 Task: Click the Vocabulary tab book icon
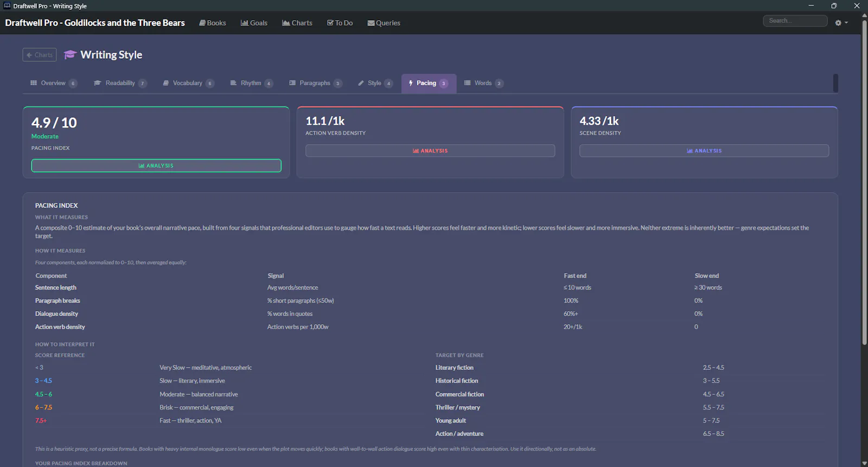pos(166,83)
